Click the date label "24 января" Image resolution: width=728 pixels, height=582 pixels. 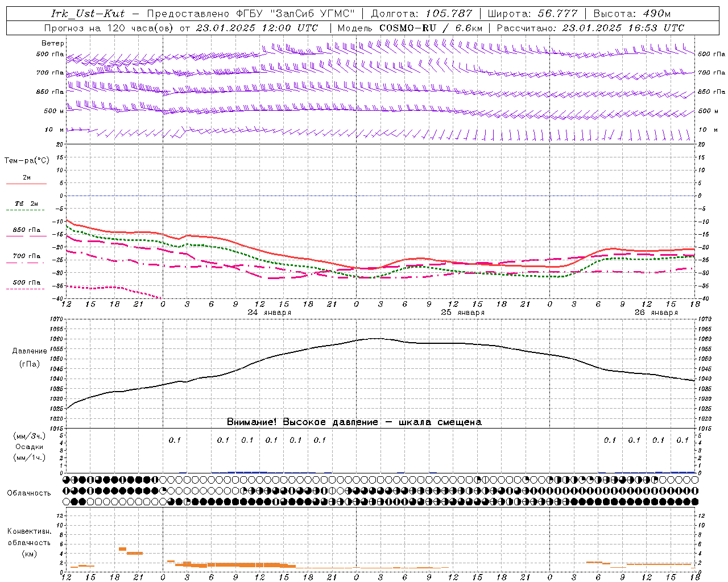270,313
